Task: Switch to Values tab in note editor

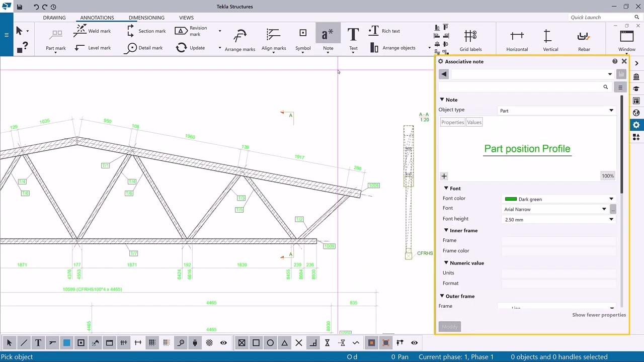Action: click(x=474, y=122)
